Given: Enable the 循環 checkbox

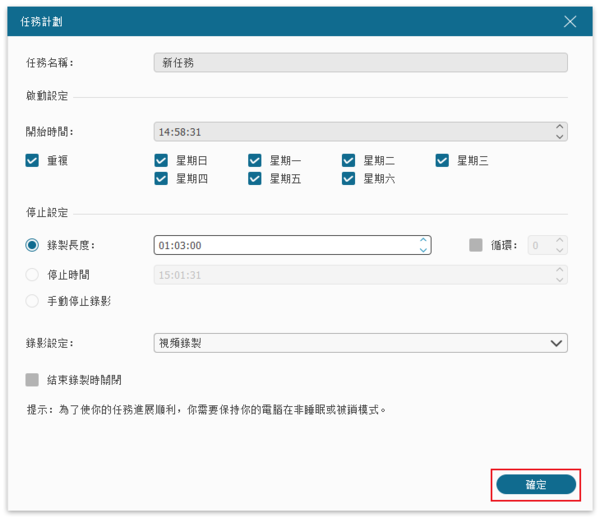Looking at the screenshot, I should point(476,245).
